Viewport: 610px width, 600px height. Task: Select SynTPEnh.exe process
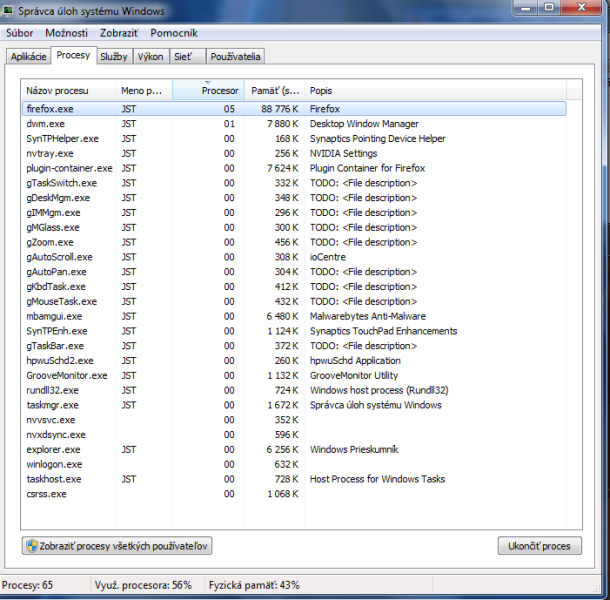[x=294, y=331]
